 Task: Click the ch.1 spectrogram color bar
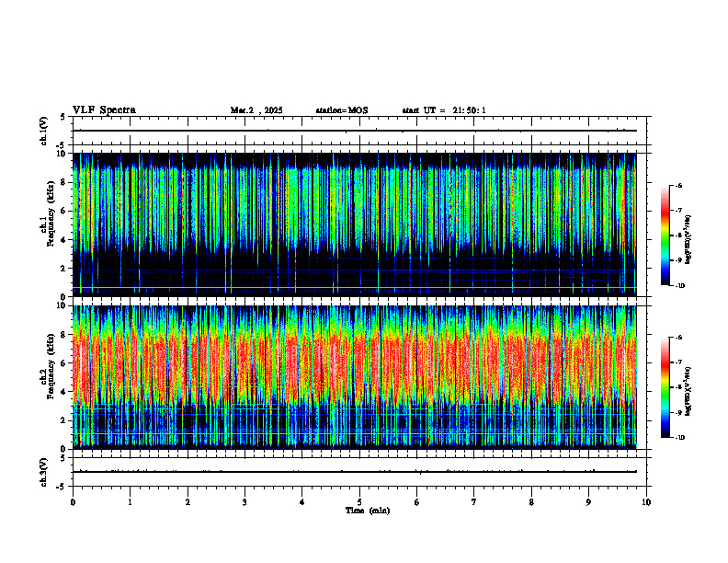pyautogui.click(x=665, y=236)
